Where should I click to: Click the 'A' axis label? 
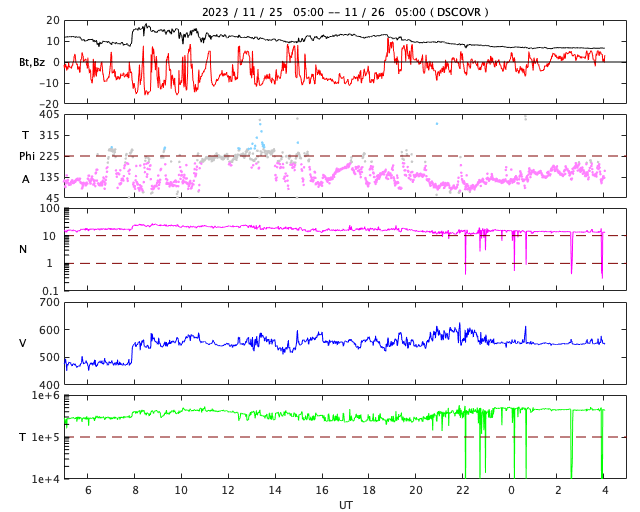[x=26, y=179]
